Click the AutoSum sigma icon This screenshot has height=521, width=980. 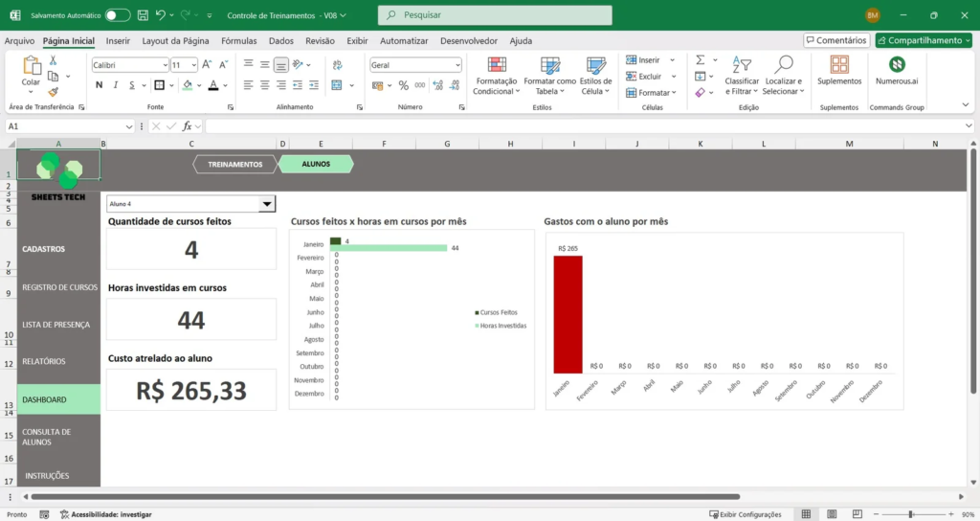(700, 59)
